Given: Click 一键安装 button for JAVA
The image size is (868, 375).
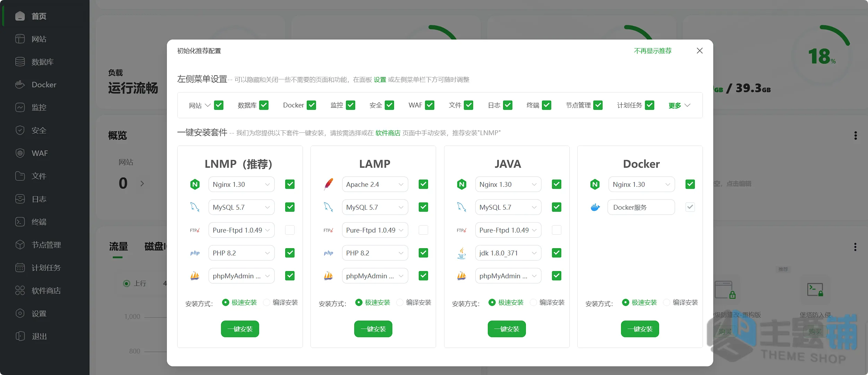Looking at the screenshot, I should [507, 329].
